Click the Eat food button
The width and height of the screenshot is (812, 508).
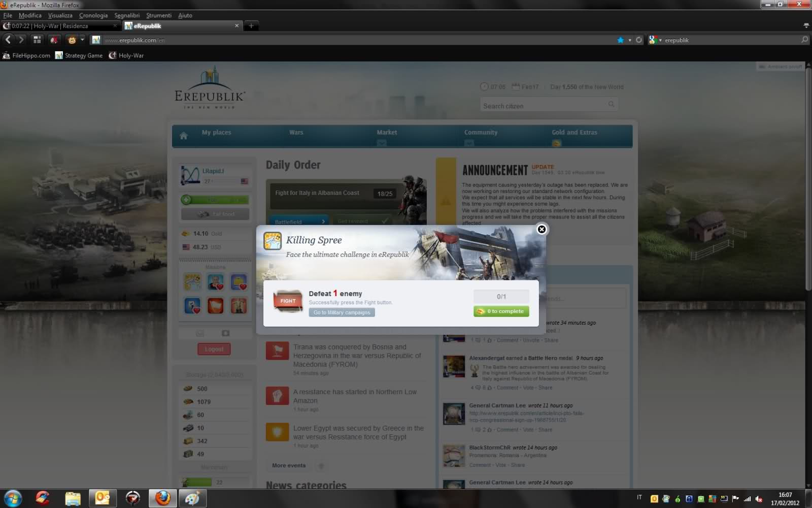click(215, 214)
